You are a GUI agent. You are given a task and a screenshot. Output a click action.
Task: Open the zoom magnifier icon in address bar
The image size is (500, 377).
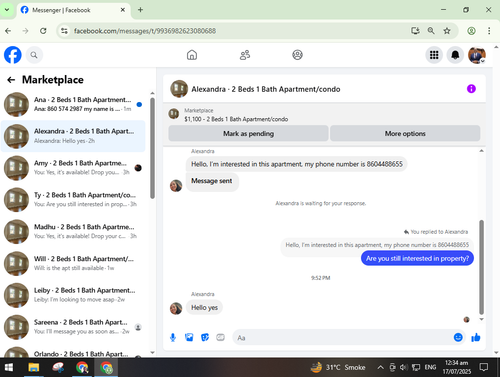pos(431,31)
